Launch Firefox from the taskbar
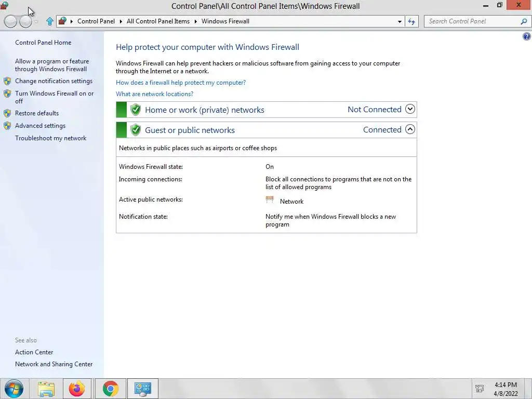The image size is (532, 399). (77, 389)
